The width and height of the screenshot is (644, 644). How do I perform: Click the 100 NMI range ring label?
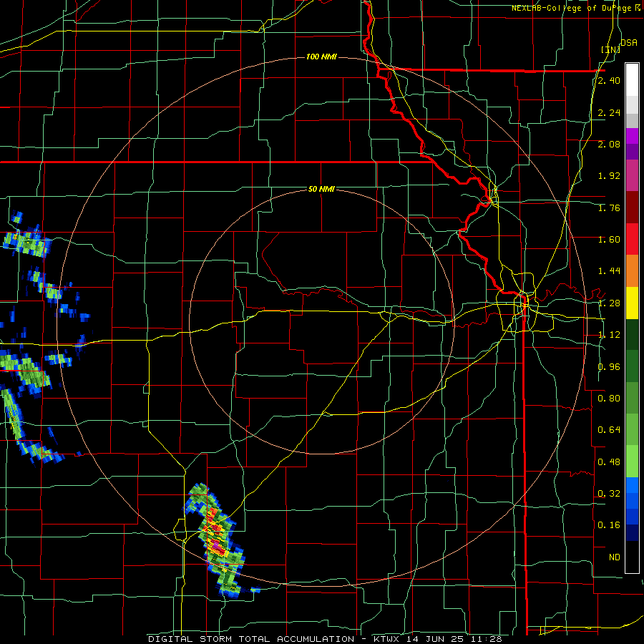[x=321, y=57]
